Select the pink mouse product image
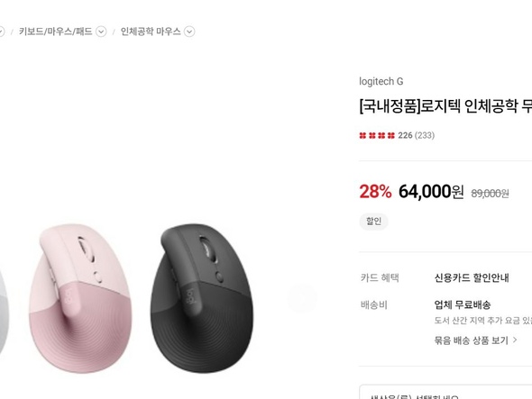Viewport: 532px width, 399px height. pyautogui.click(x=80, y=298)
